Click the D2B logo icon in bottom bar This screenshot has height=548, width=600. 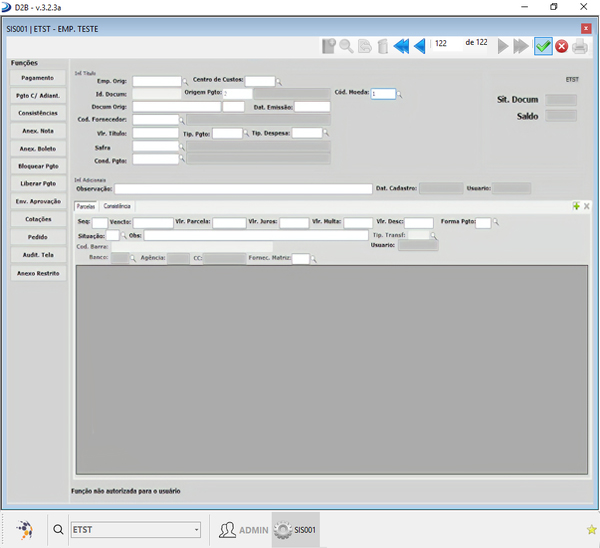pos(24,530)
